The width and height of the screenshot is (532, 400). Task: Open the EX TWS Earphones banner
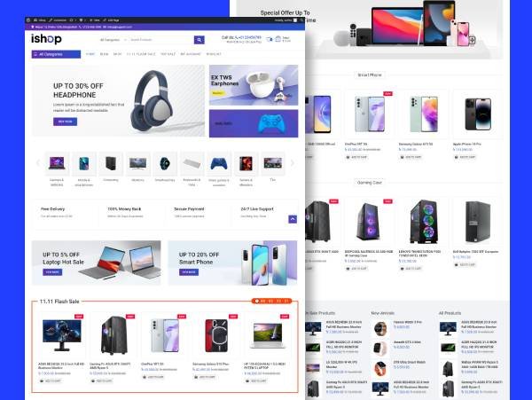(x=254, y=85)
